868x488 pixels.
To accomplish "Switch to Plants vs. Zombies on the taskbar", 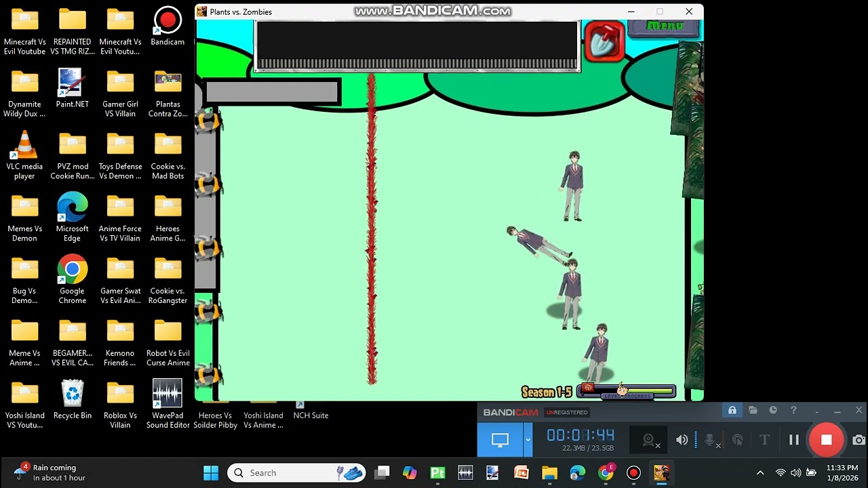I will tap(661, 473).
